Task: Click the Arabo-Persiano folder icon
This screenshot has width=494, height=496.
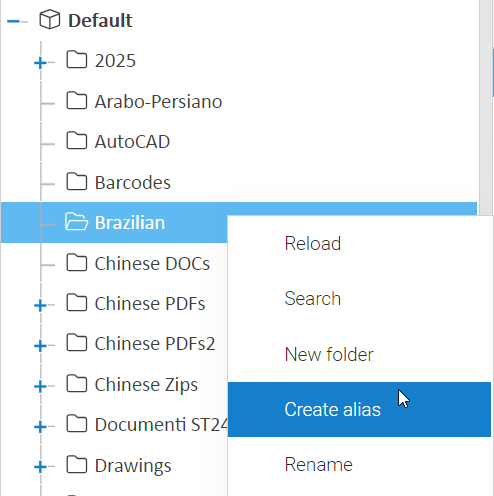Action: coord(77,100)
